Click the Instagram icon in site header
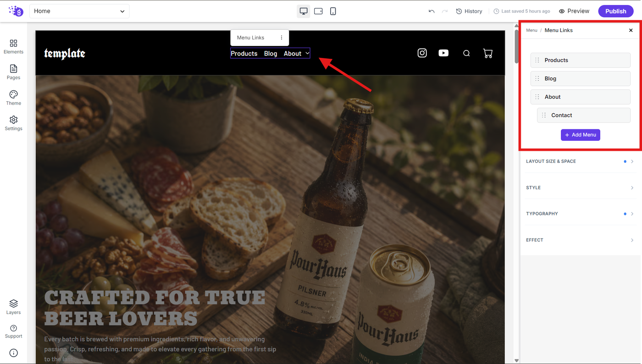Image resolution: width=642 pixels, height=364 pixels. point(422,53)
